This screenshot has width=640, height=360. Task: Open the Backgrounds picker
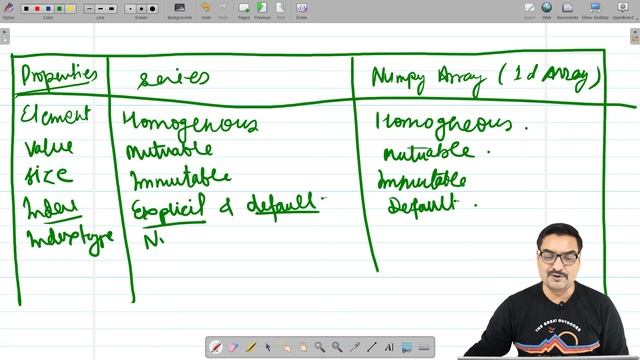[180, 10]
